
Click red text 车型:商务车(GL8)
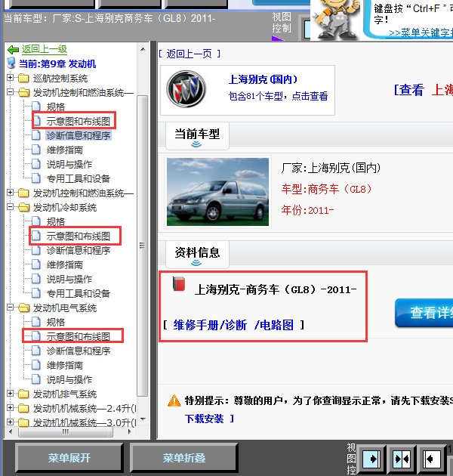click(326, 189)
